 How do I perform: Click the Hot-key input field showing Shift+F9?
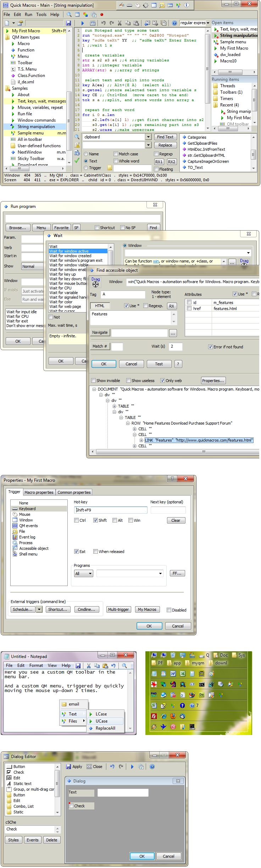click(111, 510)
